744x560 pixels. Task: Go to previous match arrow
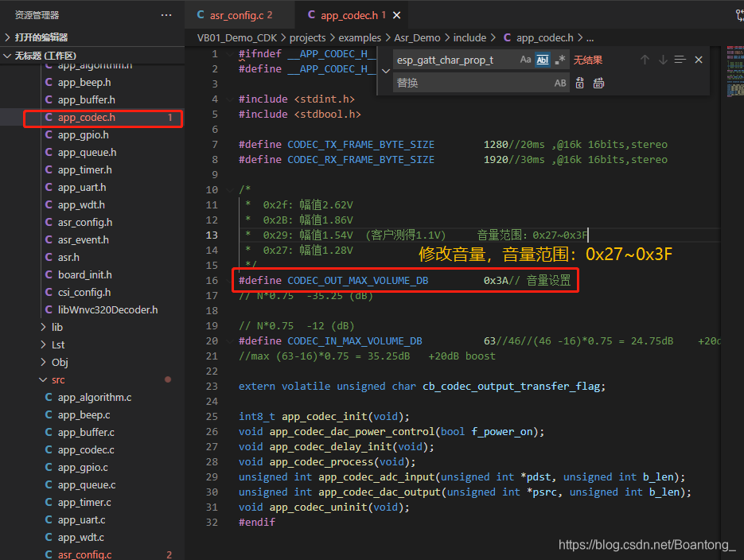(x=645, y=60)
